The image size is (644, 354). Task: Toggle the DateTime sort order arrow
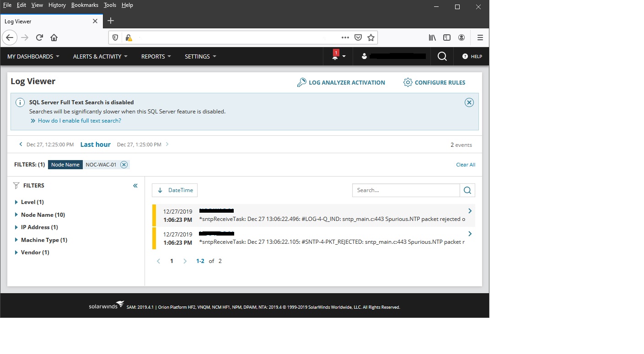tap(161, 190)
